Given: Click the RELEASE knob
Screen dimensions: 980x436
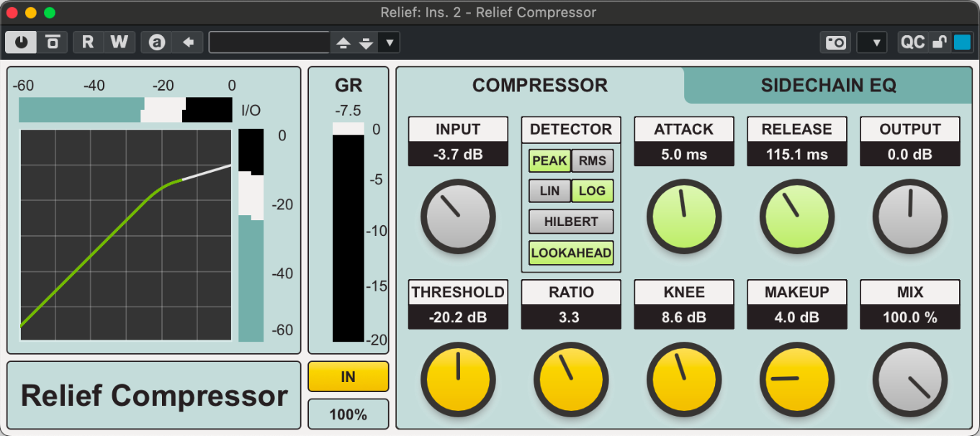Looking at the screenshot, I should (x=797, y=217).
